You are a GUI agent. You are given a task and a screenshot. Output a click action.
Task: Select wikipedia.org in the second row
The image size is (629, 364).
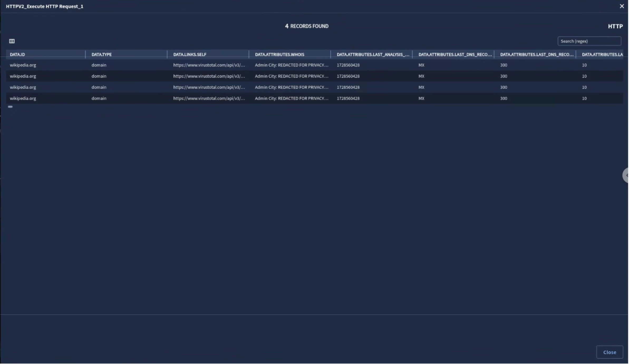23,76
